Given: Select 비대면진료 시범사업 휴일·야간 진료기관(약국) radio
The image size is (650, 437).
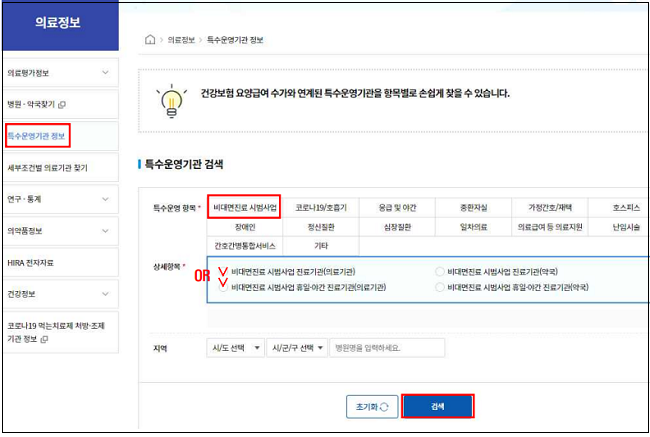Looking at the screenshot, I should coord(440,287).
